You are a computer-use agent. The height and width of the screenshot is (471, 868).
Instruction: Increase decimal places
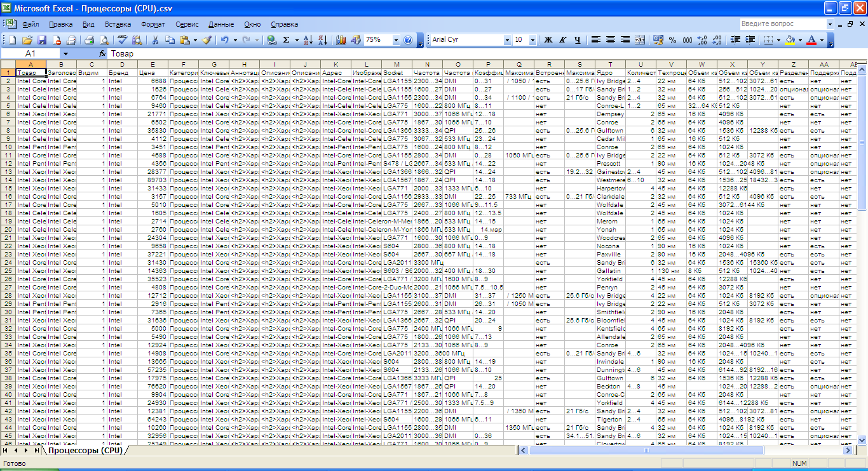pyautogui.click(x=702, y=39)
